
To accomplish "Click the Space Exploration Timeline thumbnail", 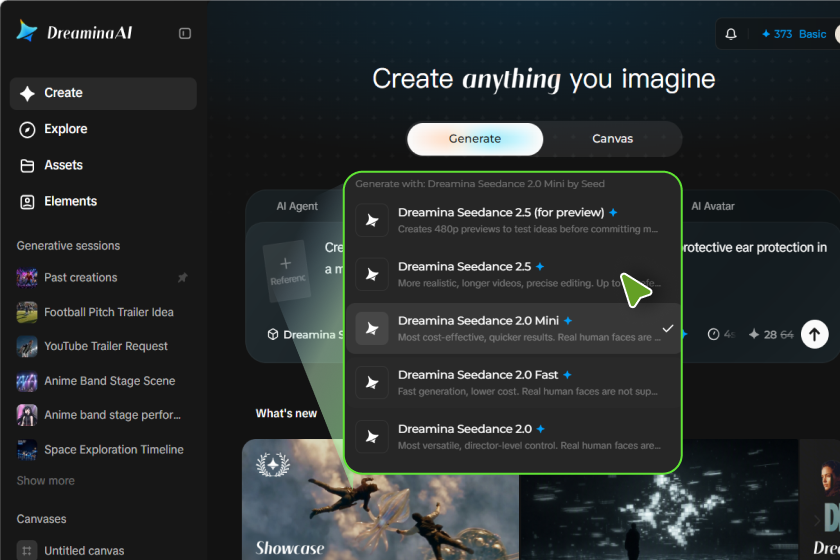I will (x=27, y=450).
